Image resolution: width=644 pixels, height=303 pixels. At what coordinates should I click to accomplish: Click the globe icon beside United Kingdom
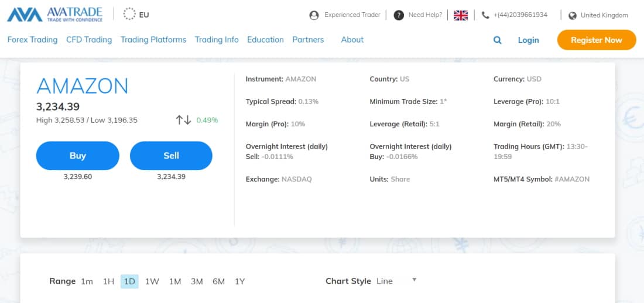pyautogui.click(x=573, y=16)
